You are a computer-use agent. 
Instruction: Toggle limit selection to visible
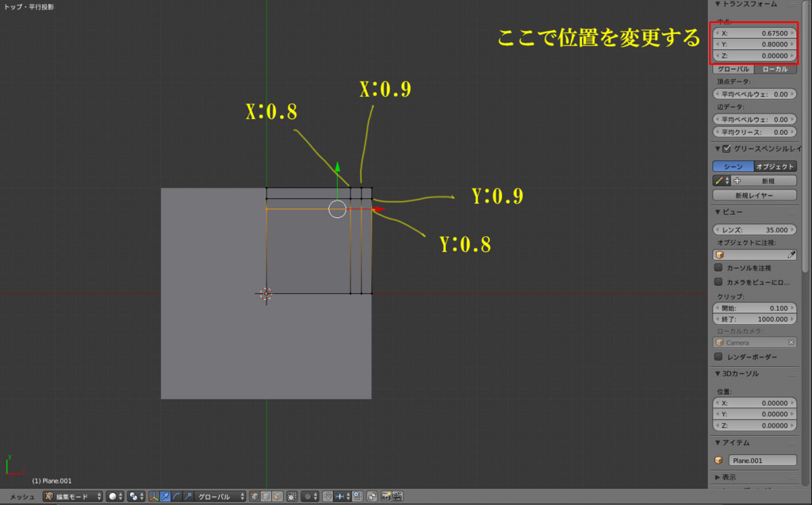click(x=292, y=497)
